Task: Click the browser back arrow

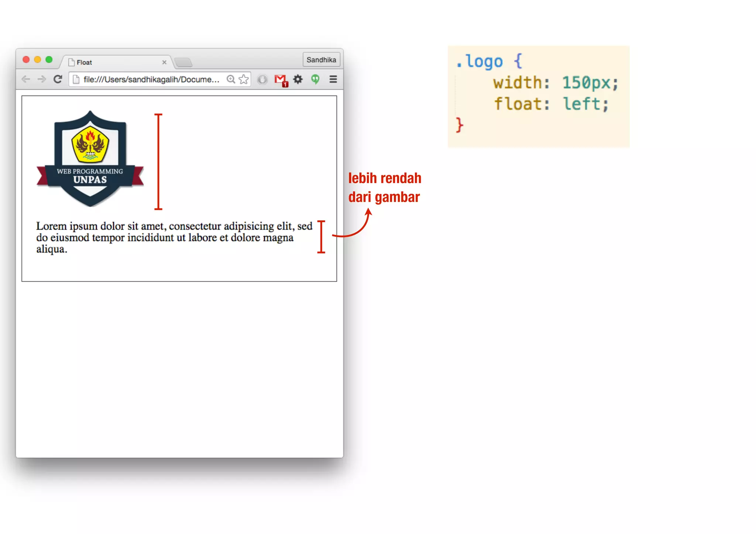Action: 26,79
